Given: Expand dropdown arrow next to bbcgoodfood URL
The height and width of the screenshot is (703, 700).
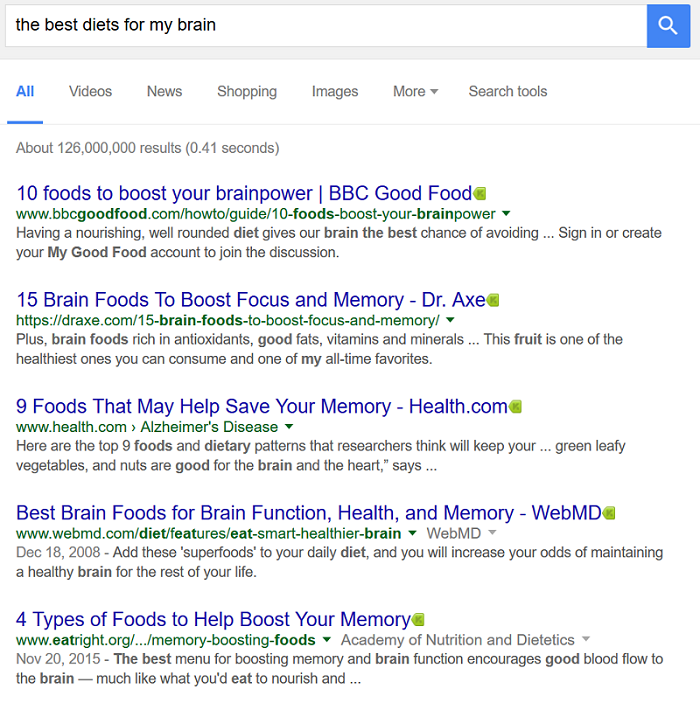Looking at the screenshot, I should point(506,213).
